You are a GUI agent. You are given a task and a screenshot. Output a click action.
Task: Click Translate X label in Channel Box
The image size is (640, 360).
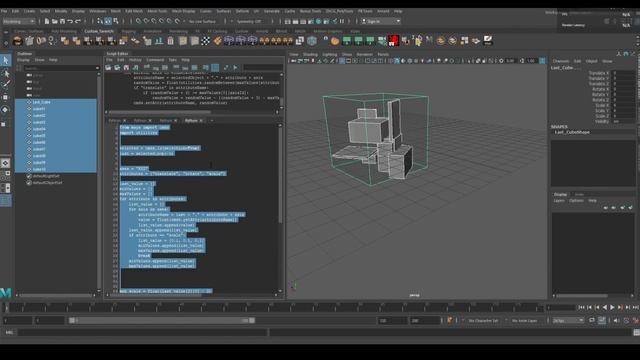point(599,73)
